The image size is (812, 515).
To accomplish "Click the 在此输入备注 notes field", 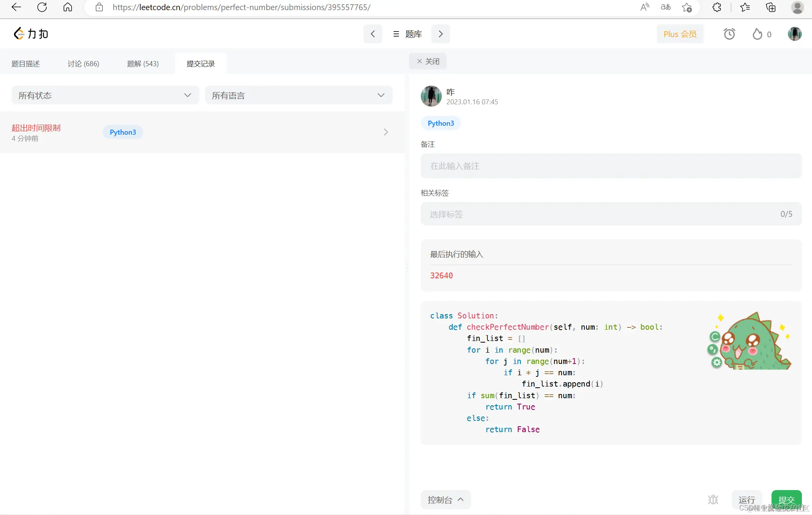I will (x=610, y=166).
